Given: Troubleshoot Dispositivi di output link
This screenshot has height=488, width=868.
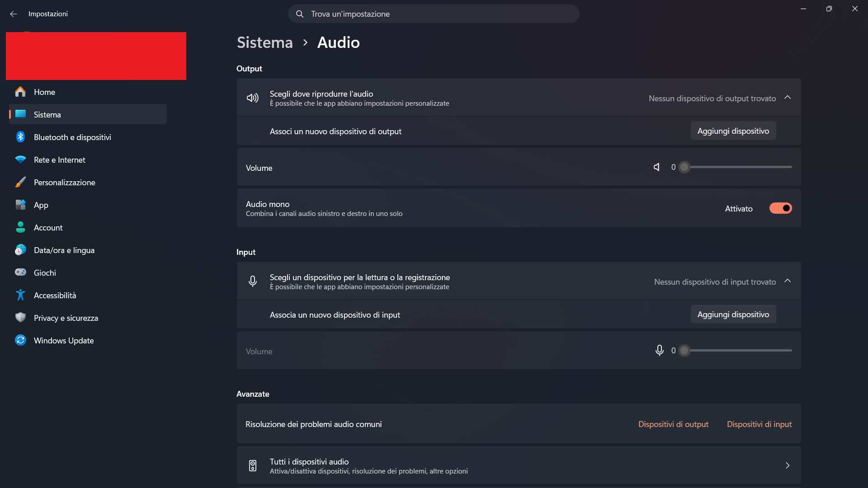Looking at the screenshot, I should pyautogui.click(x=673, y=424).
